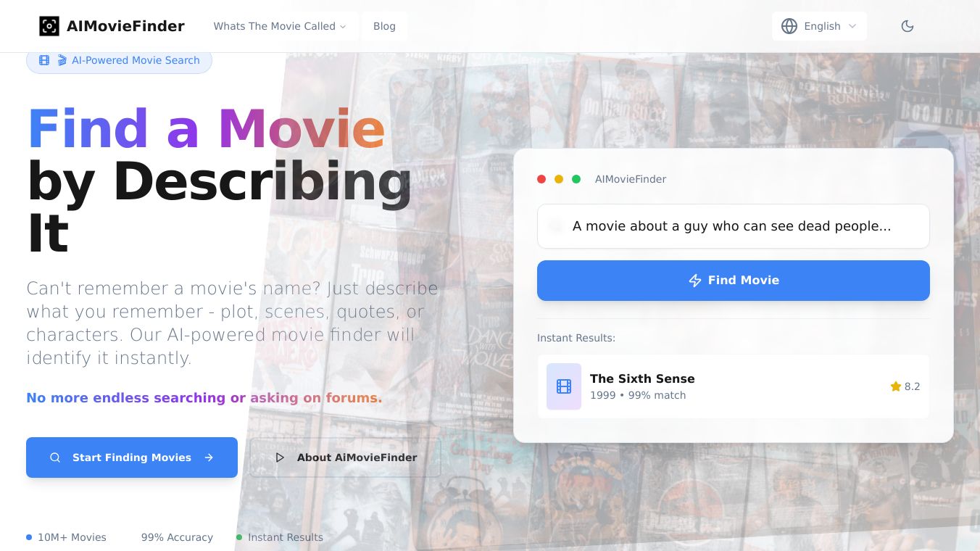980x551 pixels.
Task: Open the Blog page
Action: click(x=384, y=26)
